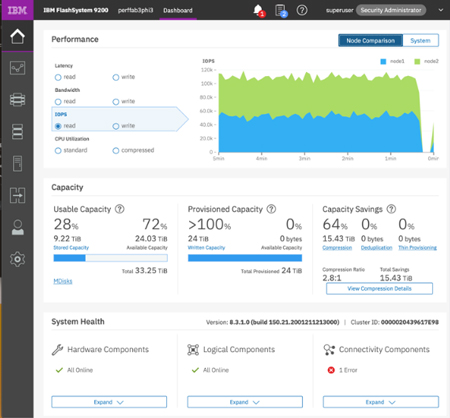This screenshot has height=418, width=450.
Task: Click the Usable Capacity progress bar
Action: coord(110,258)
